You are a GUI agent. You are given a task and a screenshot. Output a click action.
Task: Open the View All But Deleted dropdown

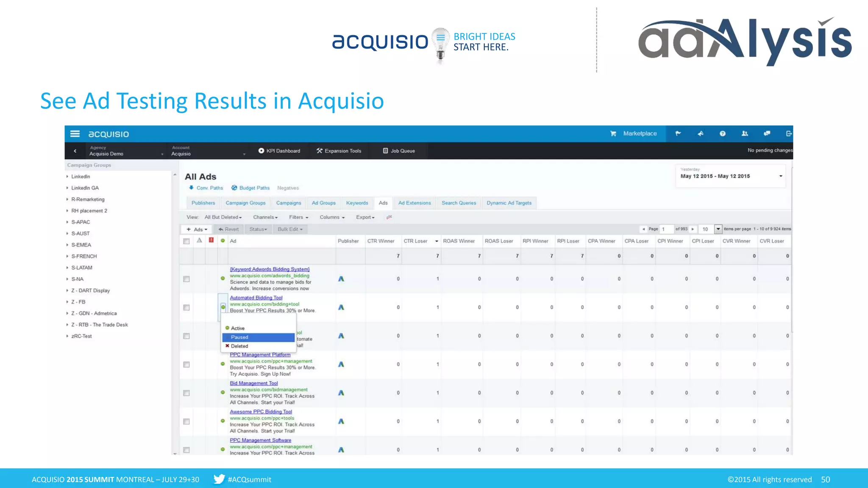[223, 217]
